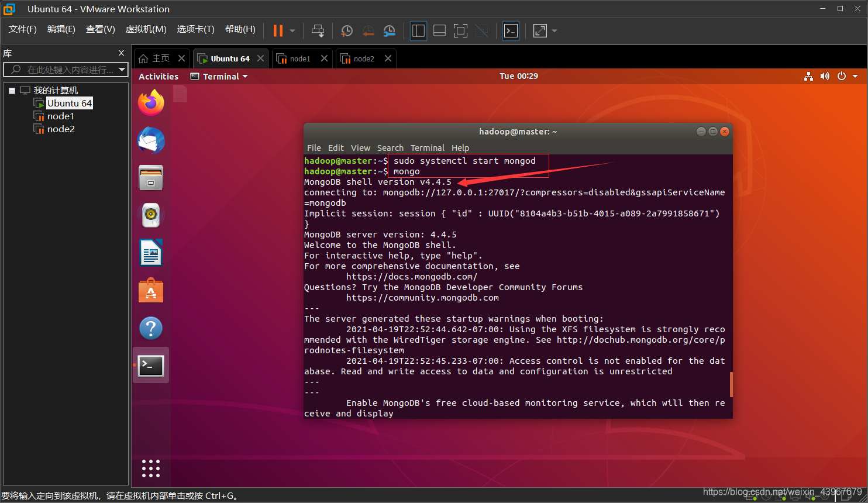The height and width of the screenshot is (503, 868).
Task: Open LibreOffice Writer from the dock
Action: (151, 253)
